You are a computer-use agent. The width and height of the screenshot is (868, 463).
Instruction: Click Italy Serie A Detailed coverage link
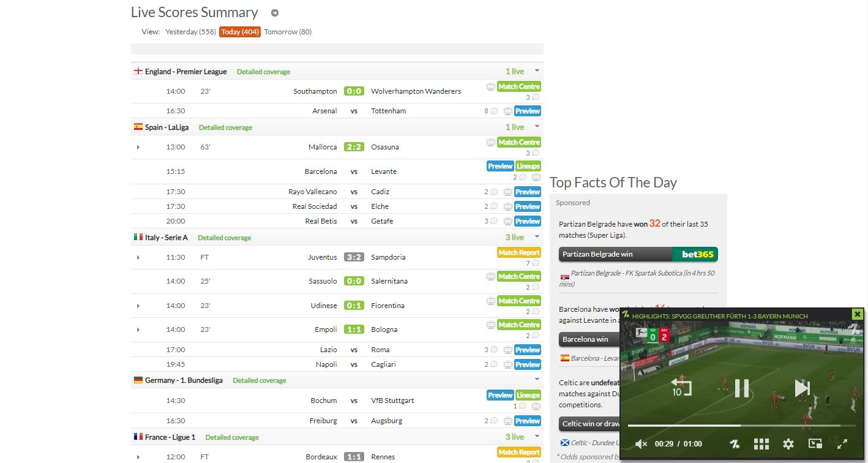tap(224, 238)
